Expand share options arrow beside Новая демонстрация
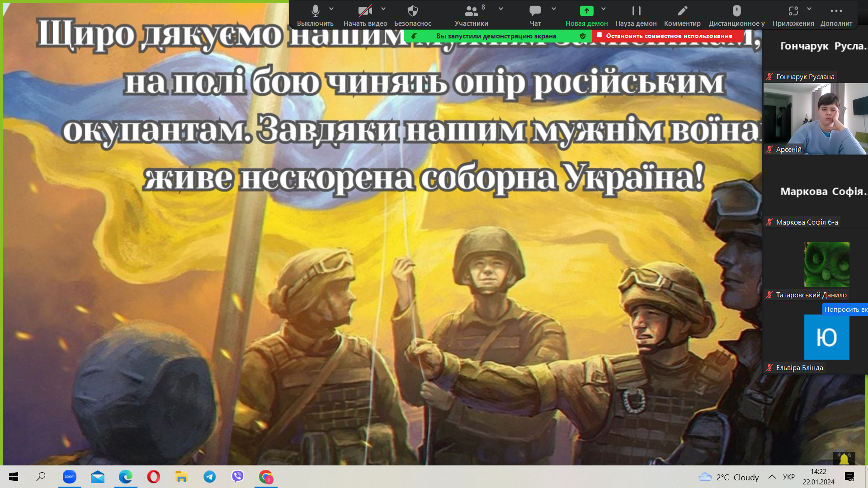The image size is (868, 488). [x=604, y=9]
